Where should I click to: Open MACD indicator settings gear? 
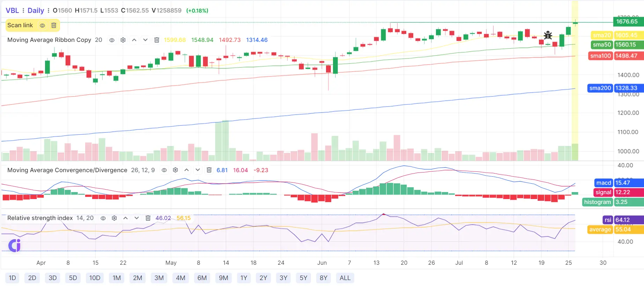pos(175,170)
